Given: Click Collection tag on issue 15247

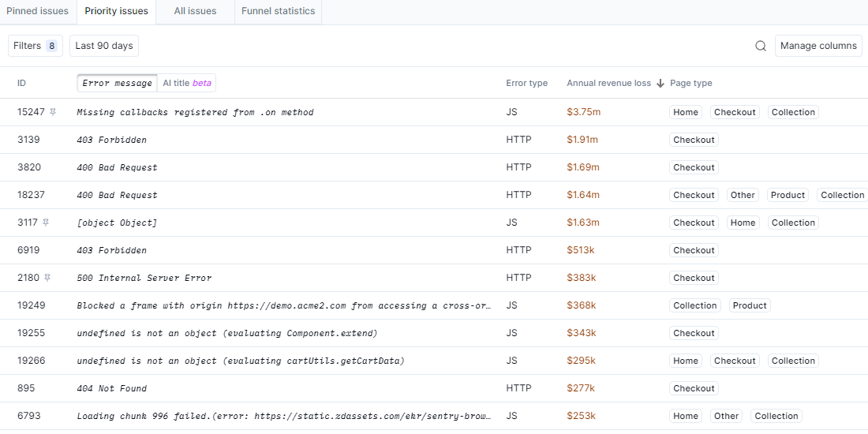Looking at the screenshot, I should tap(793, 112).
